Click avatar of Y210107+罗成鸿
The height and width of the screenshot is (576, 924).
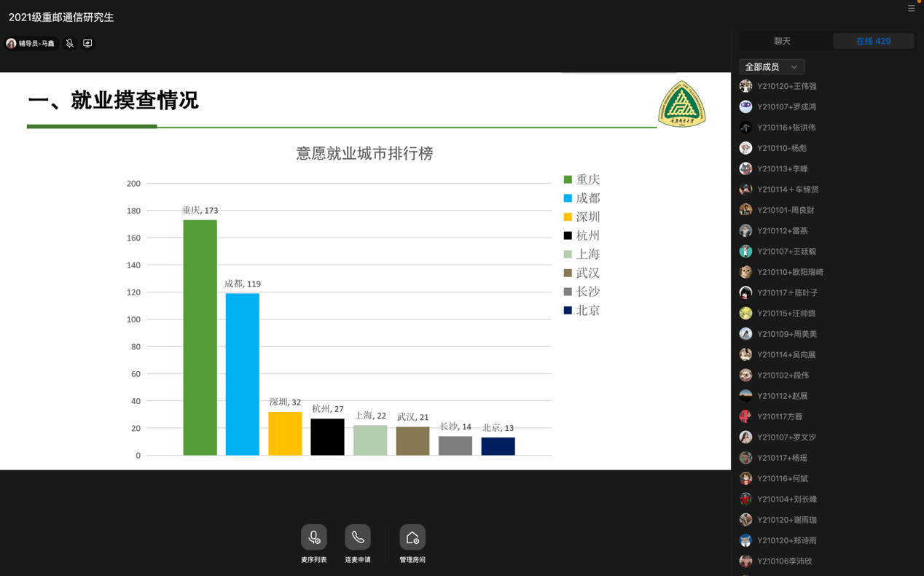[x=745, y=106]
